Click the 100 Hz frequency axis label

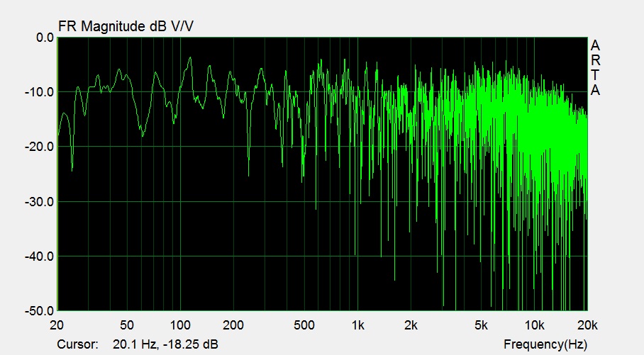[x=180, y=325]
